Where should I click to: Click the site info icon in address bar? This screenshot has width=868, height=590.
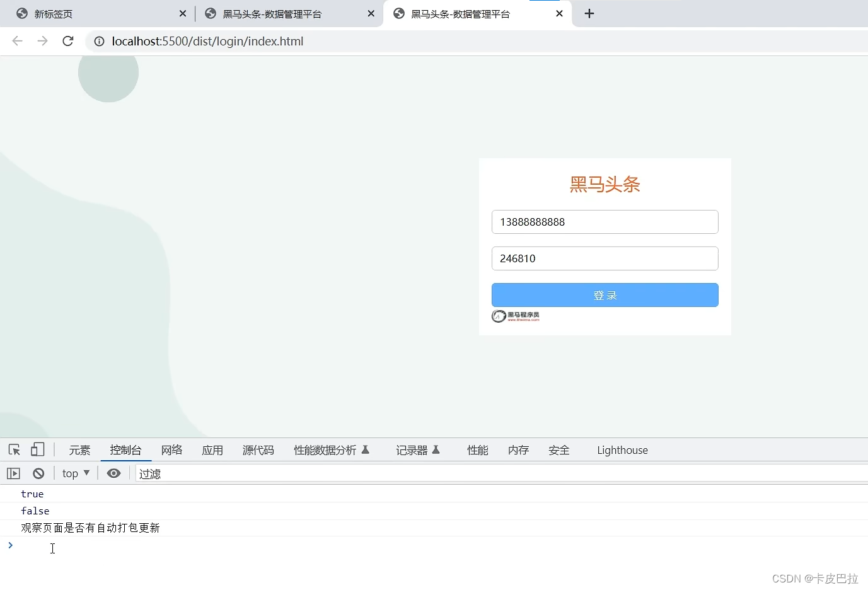[99, 42]
